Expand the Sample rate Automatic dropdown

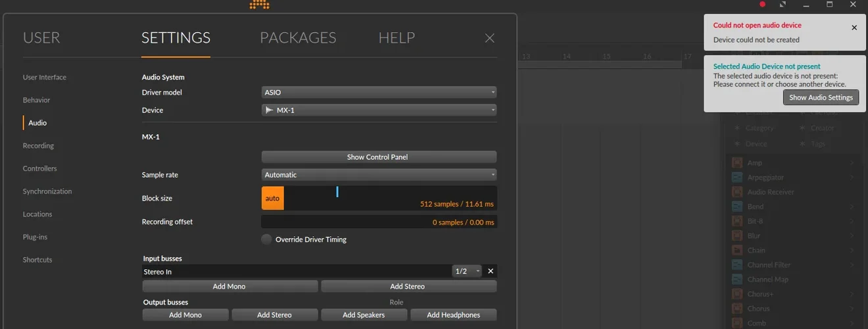(x=379, y=174)
